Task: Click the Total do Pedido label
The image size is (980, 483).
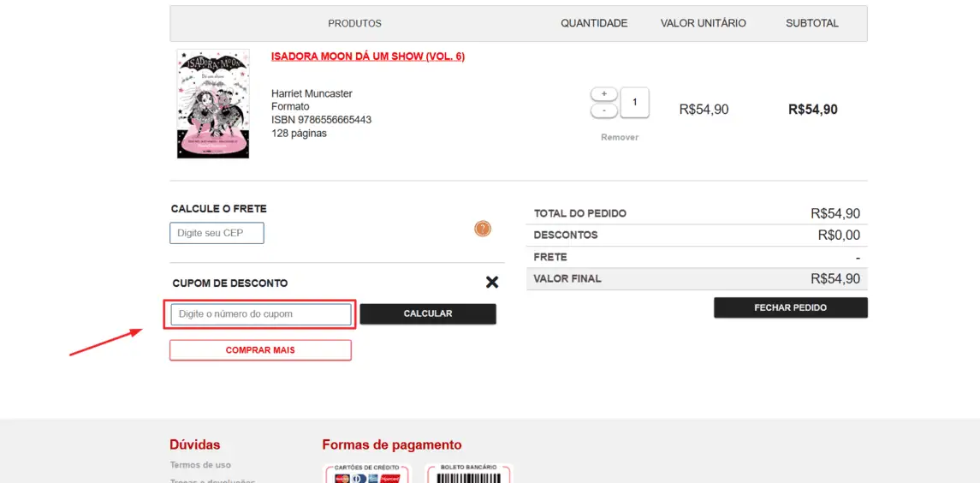Action: tap(580, 214)
